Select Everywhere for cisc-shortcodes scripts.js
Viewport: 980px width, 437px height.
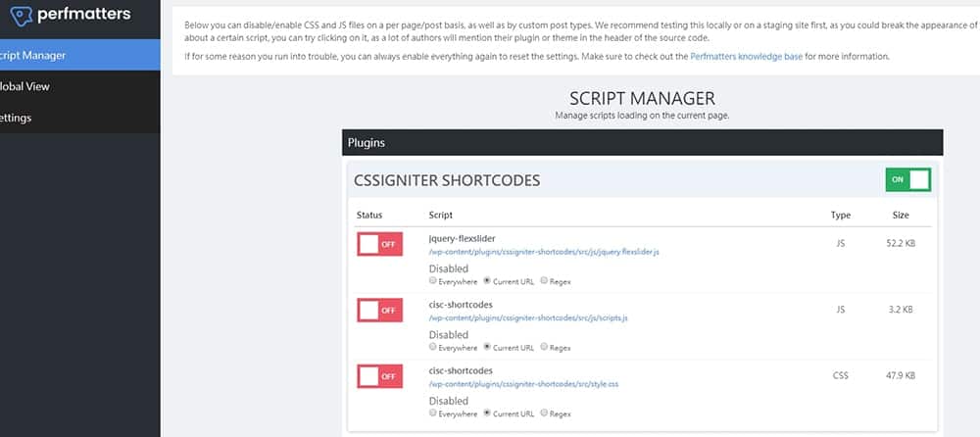[x=433, y=347]
